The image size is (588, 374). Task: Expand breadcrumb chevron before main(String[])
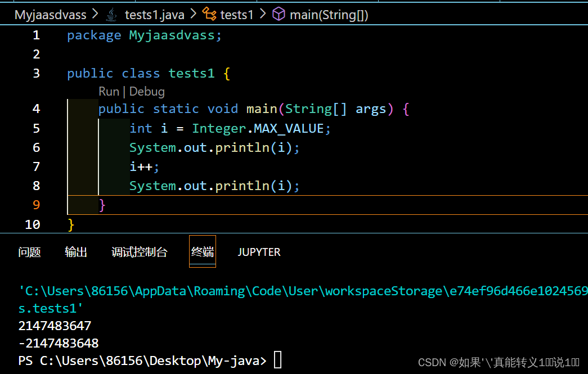(263, 14)
